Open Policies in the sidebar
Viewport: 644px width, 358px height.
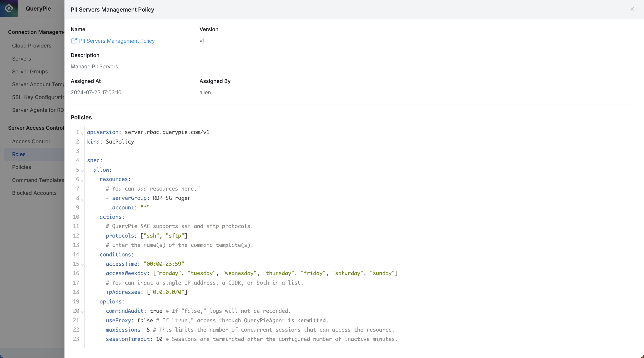(x=22, y=167)
